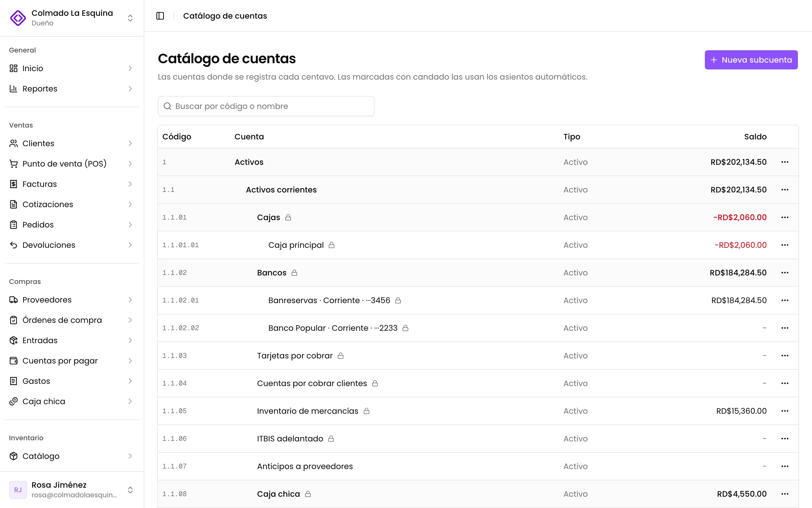
Task: Open the Caja chica coins icon
Action: pyautogui.click(x=14, y=402)
